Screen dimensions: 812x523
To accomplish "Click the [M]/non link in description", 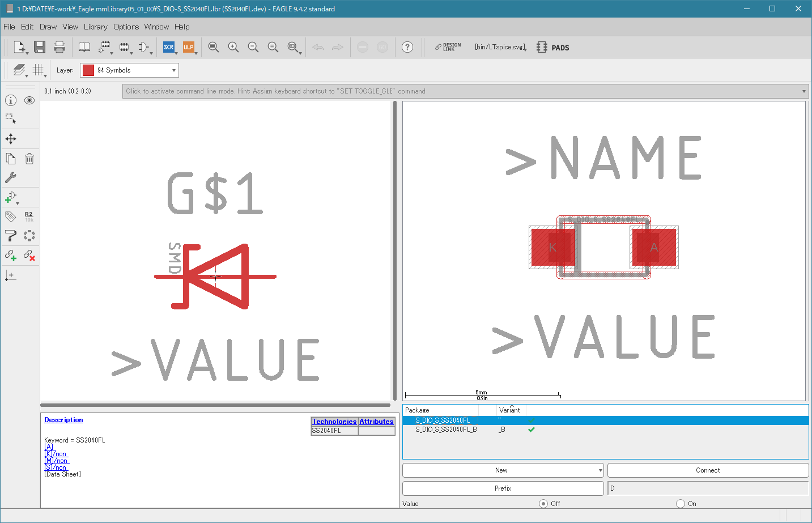I will (x=56, y=461).
